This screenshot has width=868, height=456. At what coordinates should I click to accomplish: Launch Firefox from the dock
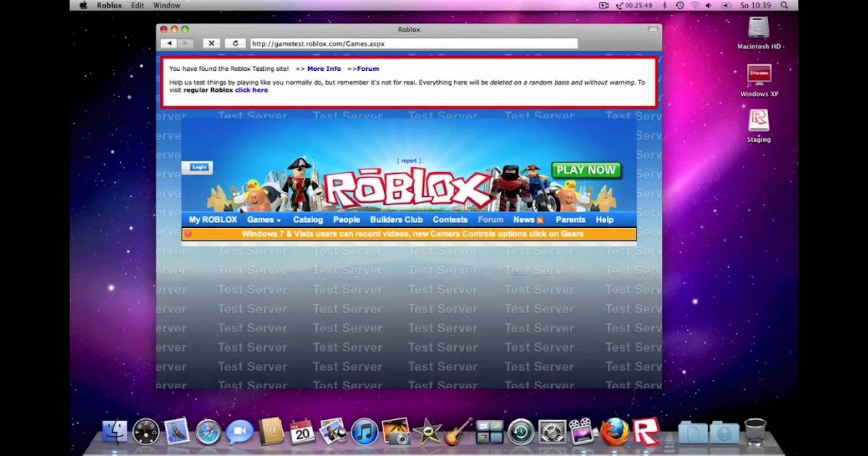(x=614, y=432)
